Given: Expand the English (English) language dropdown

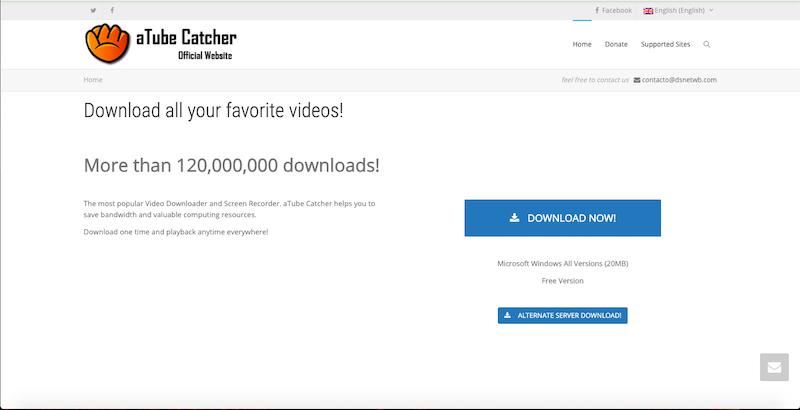Looking at the screenshot, I should pos(678,10).
